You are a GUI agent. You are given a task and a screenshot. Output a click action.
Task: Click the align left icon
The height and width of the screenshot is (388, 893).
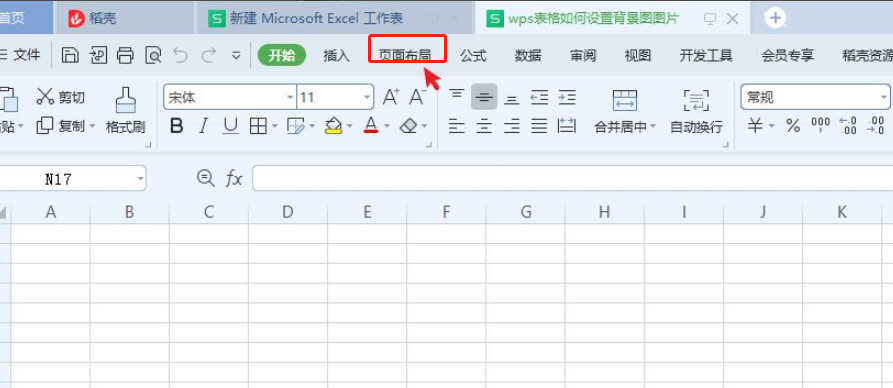coord(456,126)
